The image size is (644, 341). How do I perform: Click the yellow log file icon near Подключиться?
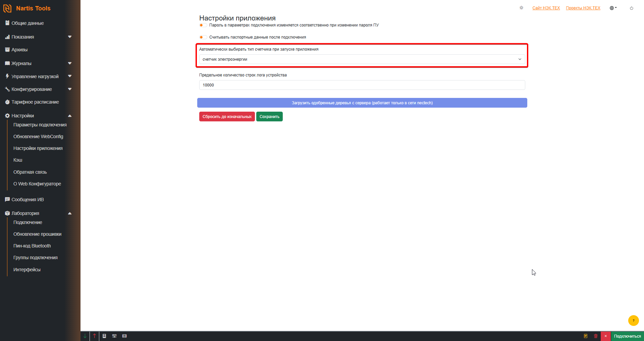pyautogui.click(x=586, y=336)
